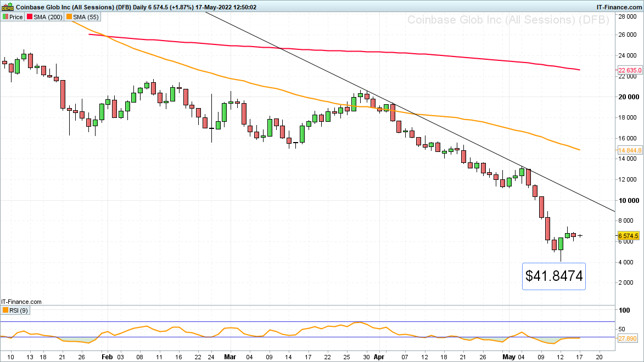This screenshot has width=644, height=362.
Task: Click the DEMO chart icon in title bar
Action: coord(7,7)
